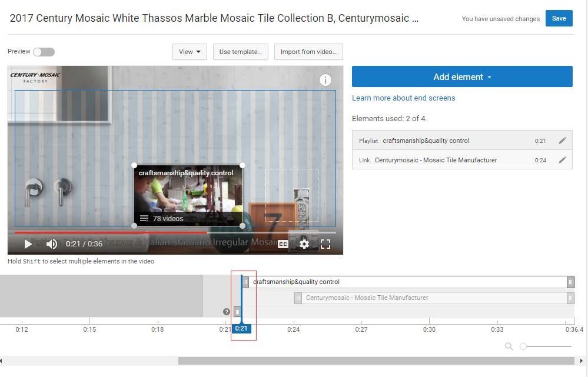Mute the video volume speaker icon

51,244
